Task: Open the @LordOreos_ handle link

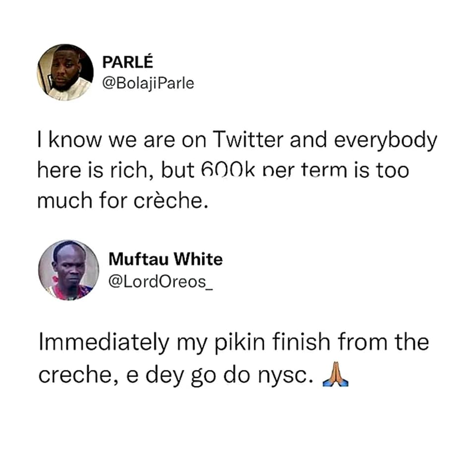Action: (x=161, y=282)
